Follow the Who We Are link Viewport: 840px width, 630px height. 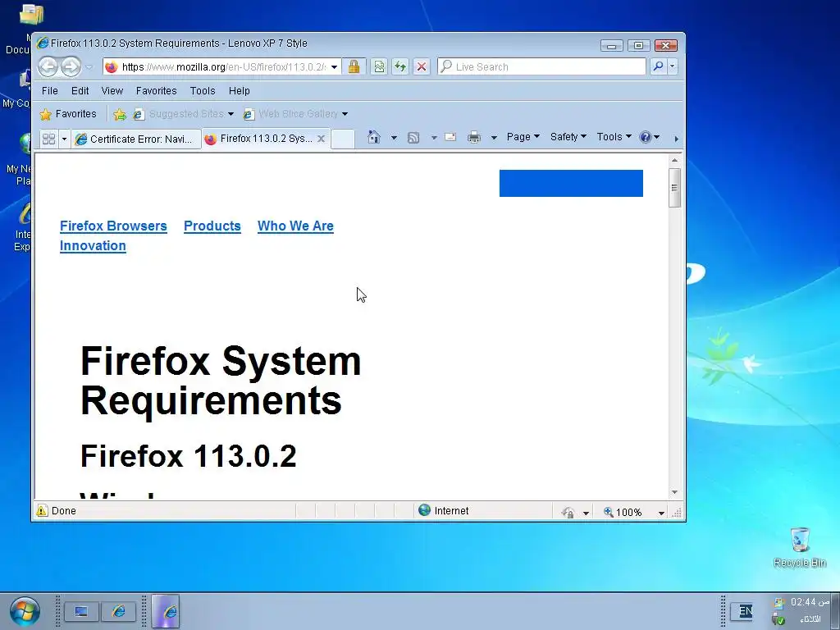coord(295,226)
